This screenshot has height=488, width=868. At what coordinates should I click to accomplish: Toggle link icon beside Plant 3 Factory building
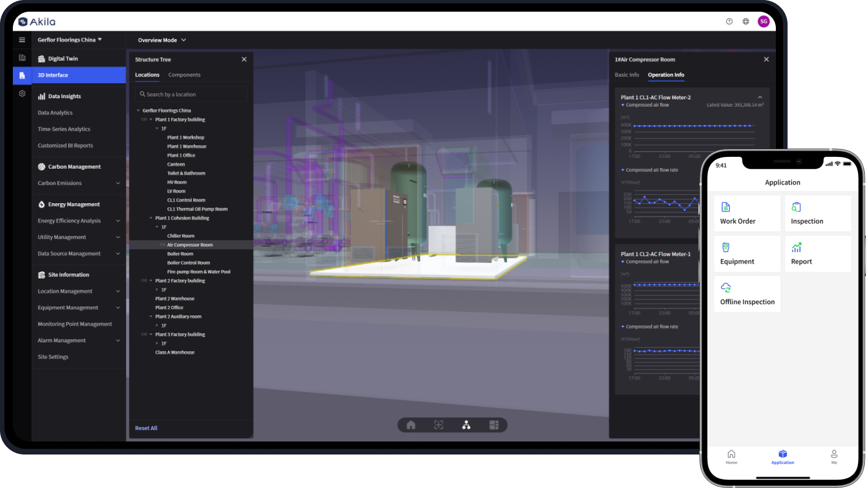click(144, 334)
